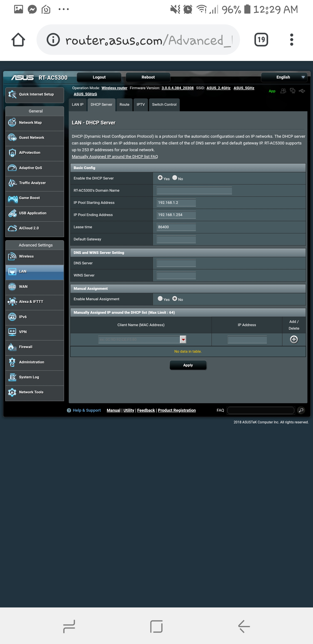Click the network devices status icon
This screenshot has width=313, height=644.
[293, 91]
